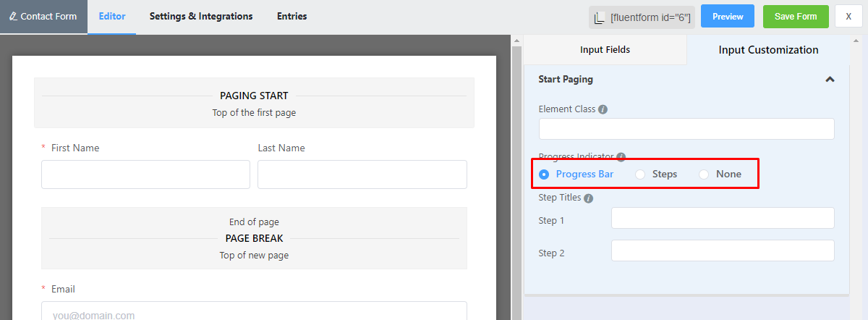Click the shortcode copy icon

[x=599, y=17]
